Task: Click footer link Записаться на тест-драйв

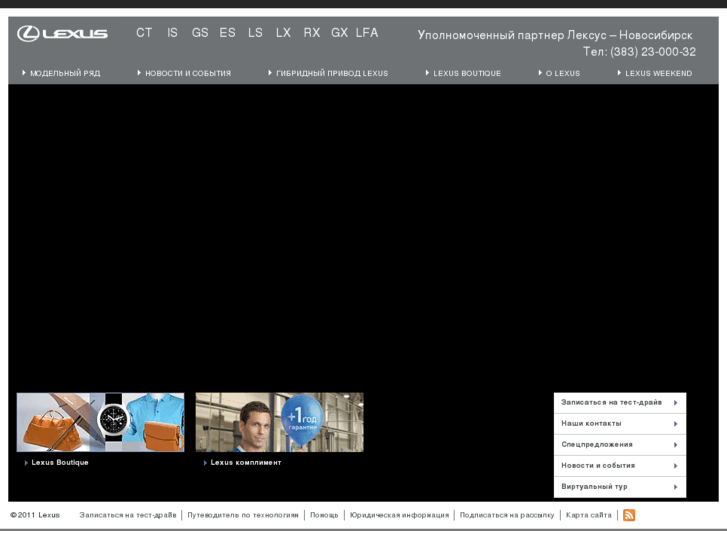Action: [x=128, y=515]
